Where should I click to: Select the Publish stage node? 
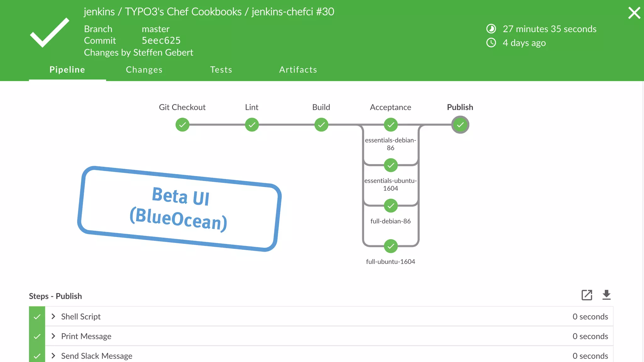460,125
